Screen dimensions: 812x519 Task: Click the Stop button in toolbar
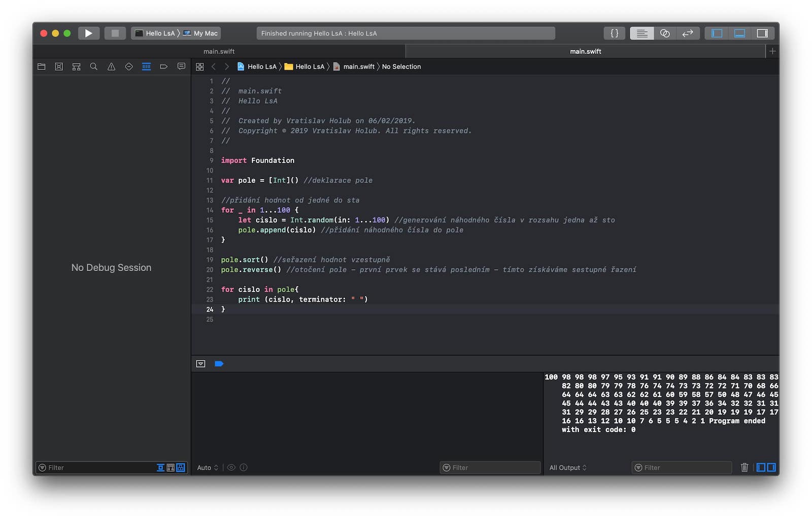[x=115, y=34]
